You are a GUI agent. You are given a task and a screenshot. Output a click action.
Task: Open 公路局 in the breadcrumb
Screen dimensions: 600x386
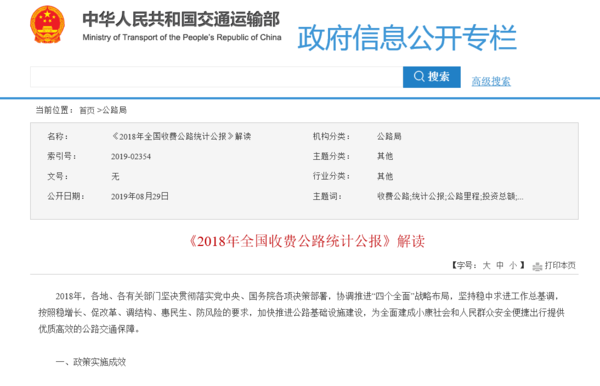(114, 110)
